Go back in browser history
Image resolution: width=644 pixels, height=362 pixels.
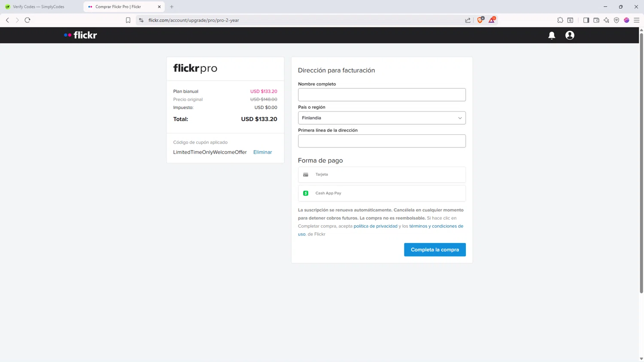click(x=7, y=20)
